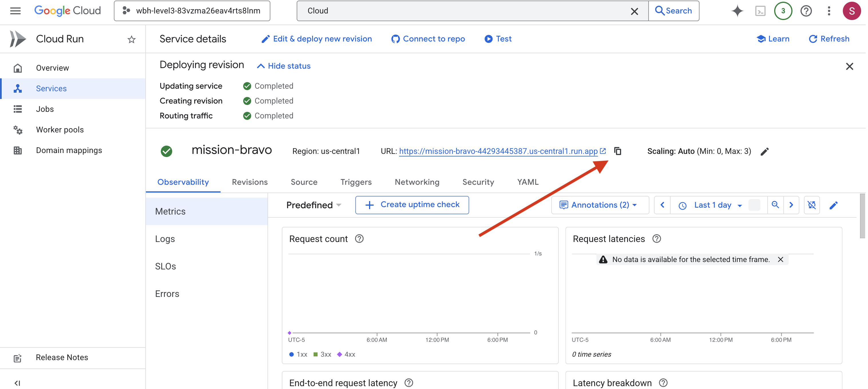This screenshot has height=389, width=868.
Task: Zoom time range with magnifier icon
Action: [x=775, y=205]
